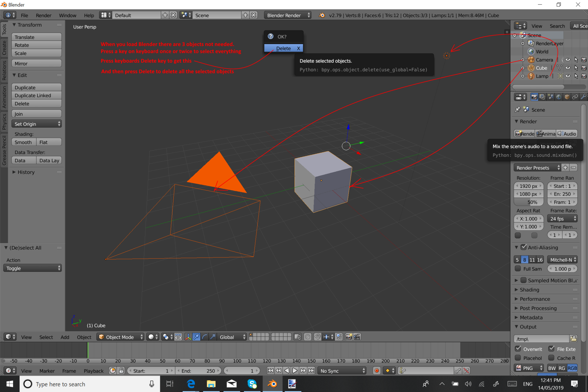Image resolution: width=588 pixels, height=392 pixels.
Task: Uncheck the File Extensions checkbox
Action: click(x=552, y=349)
